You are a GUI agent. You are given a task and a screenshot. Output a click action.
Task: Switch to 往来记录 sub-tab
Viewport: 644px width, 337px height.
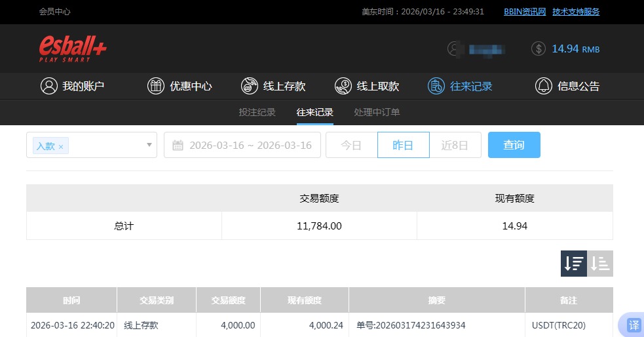[315, 112]
